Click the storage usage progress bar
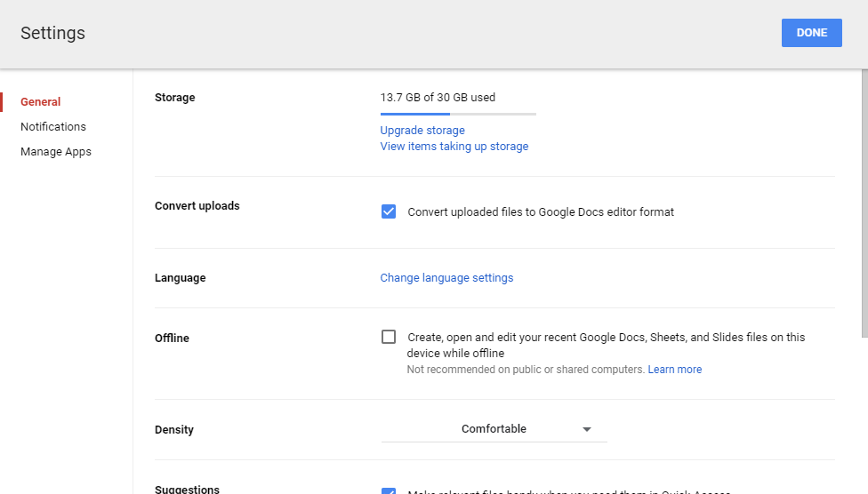The image size is (868, 494). coord(458,114)
